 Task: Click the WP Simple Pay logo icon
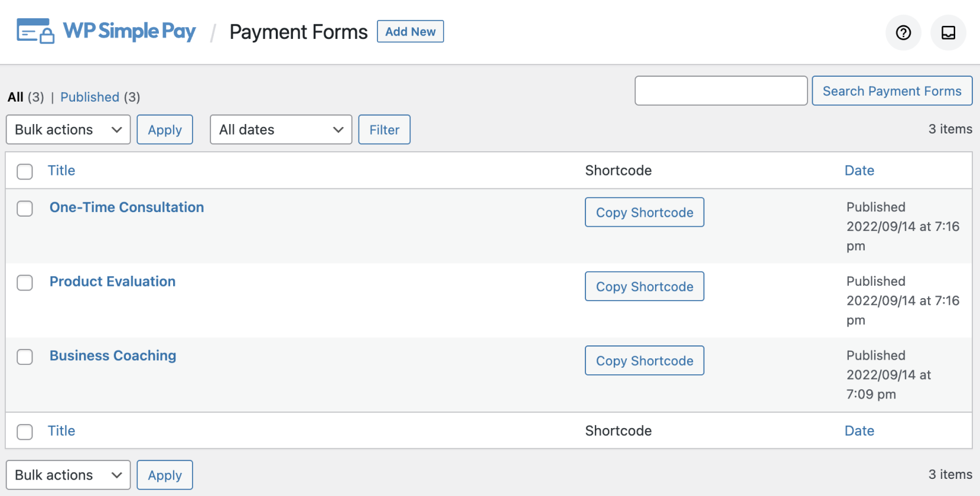(x=35, y=31)
